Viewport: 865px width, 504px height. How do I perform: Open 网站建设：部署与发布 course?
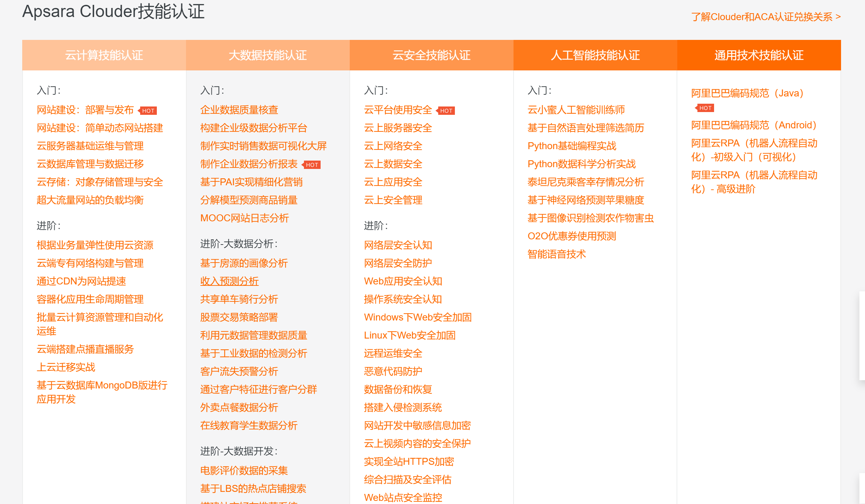[x=85, y=110]
